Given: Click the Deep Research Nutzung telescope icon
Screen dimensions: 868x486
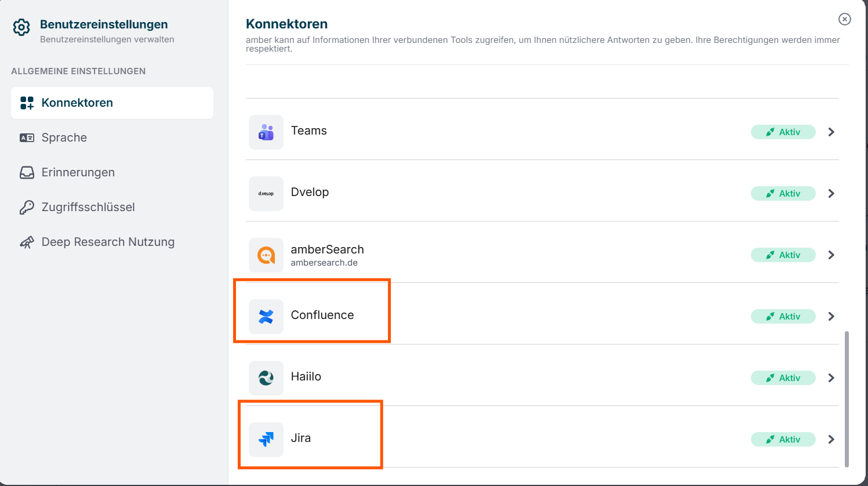Looking at the screenshot, I should 27,242.
